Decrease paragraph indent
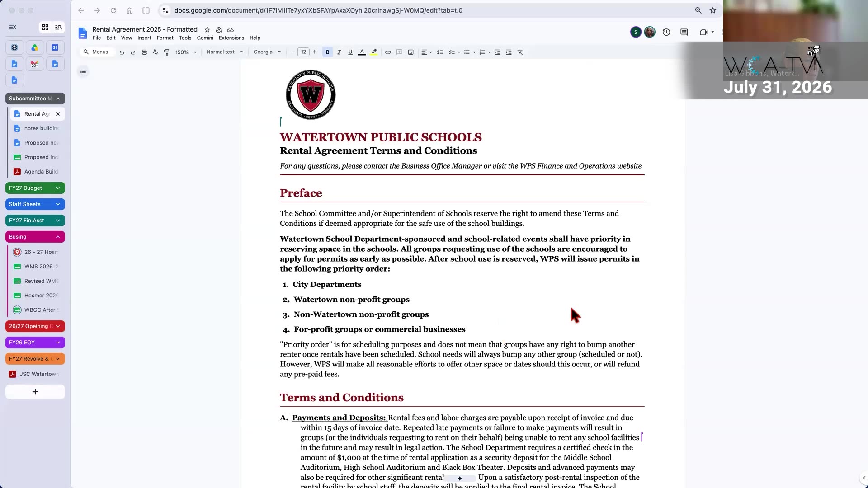 [x=498, y=52]
